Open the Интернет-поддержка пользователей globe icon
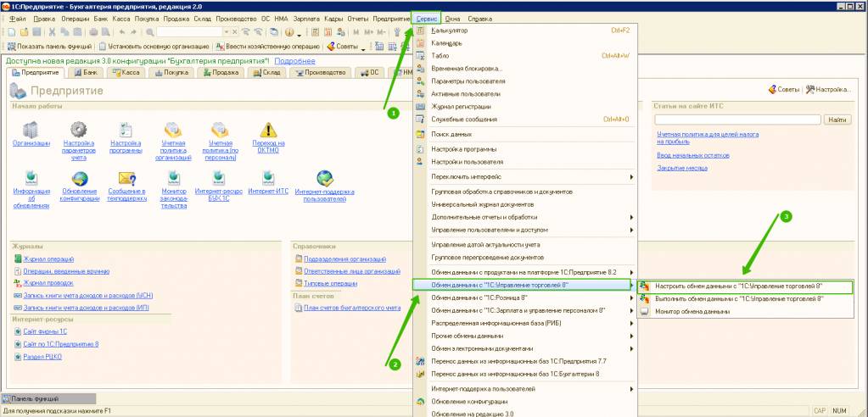The height and width of the screenshot is (417, 868). pos(325,177)
